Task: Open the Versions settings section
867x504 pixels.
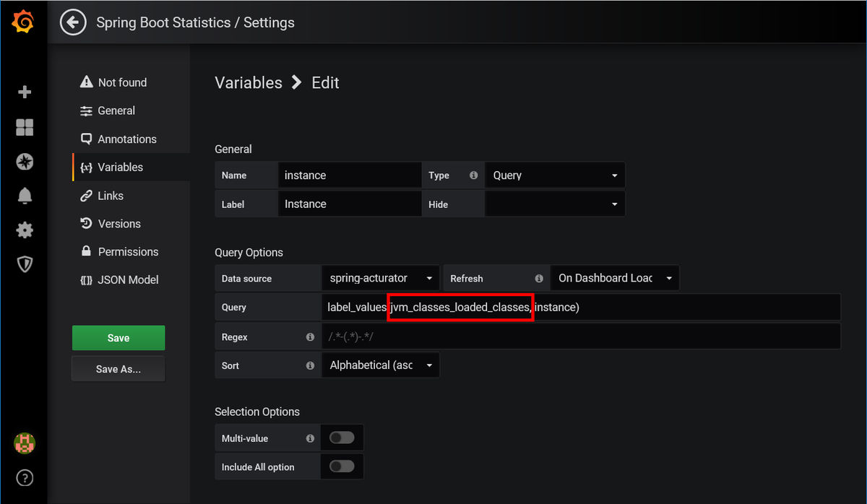Action: pos(110,224)
